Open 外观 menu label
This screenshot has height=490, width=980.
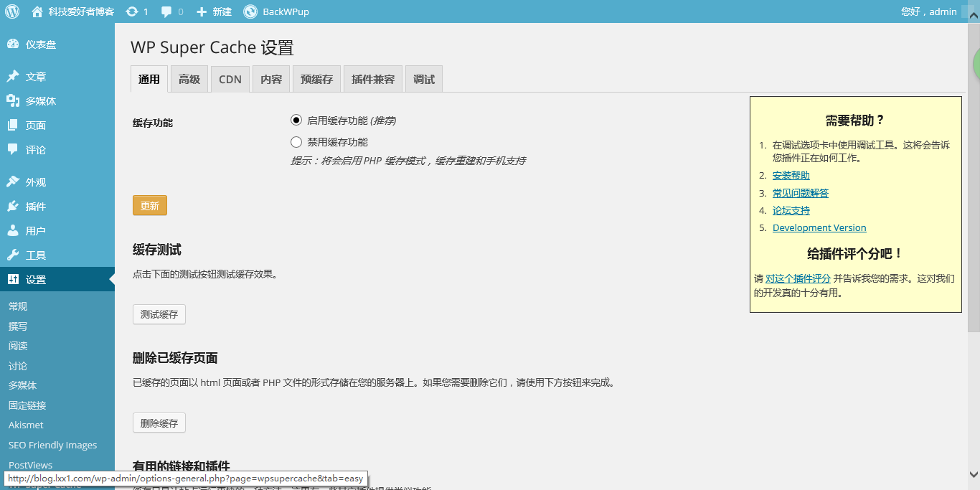[36, 182]
